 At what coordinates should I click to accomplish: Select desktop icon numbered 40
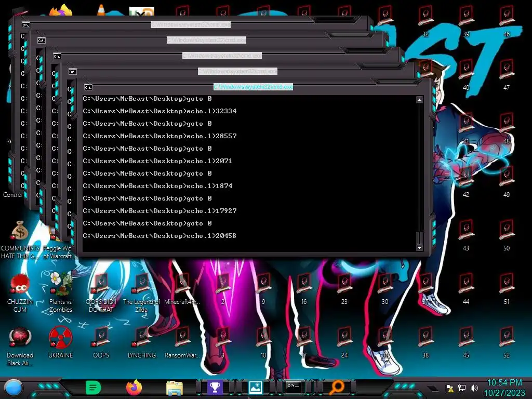(x=466, y=75)
